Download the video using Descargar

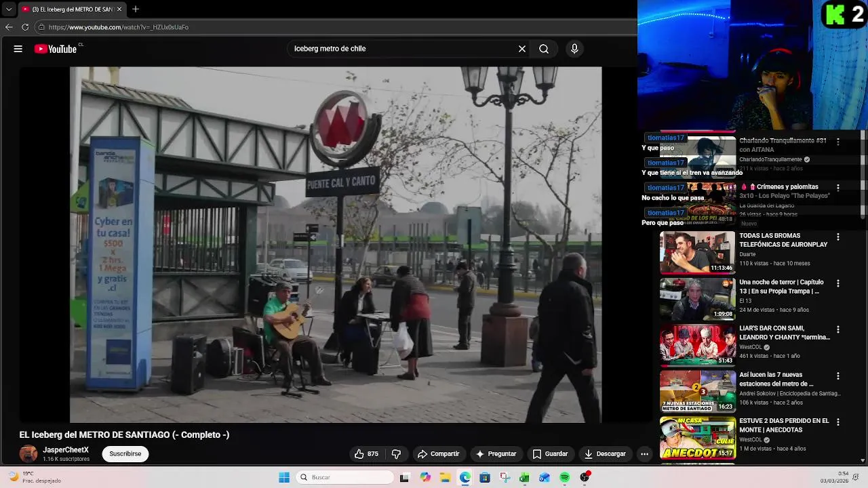pyautogui.click(x=606, y=454)
